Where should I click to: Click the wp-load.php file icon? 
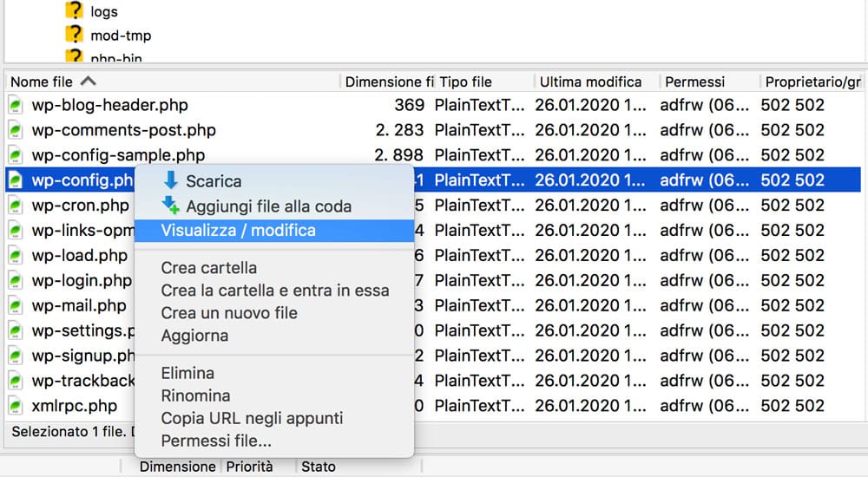[x=16, y=256]
